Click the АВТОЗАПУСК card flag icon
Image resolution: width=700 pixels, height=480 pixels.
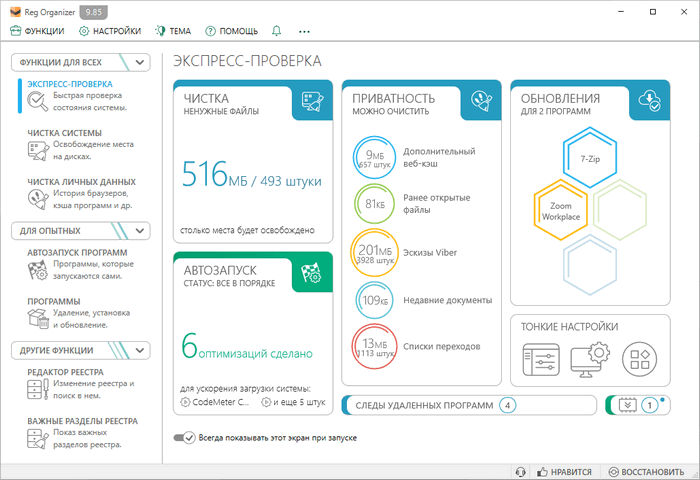coord(312,272)
